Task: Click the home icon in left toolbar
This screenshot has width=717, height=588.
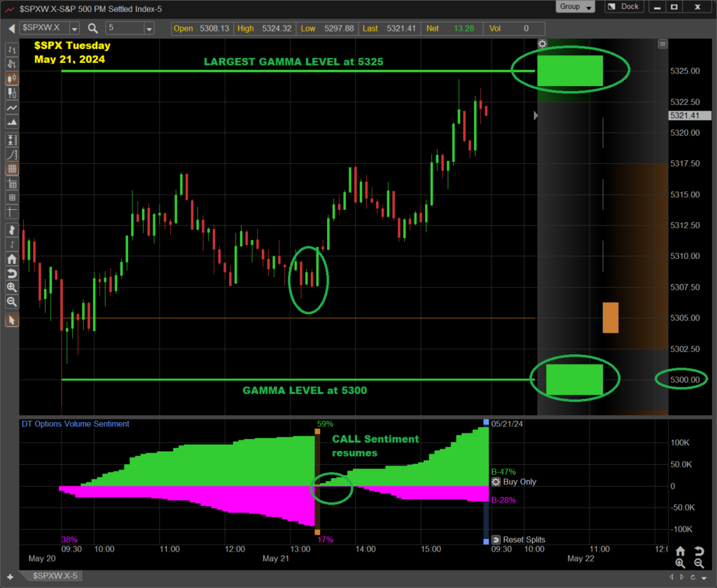Action: click(11, 259)
